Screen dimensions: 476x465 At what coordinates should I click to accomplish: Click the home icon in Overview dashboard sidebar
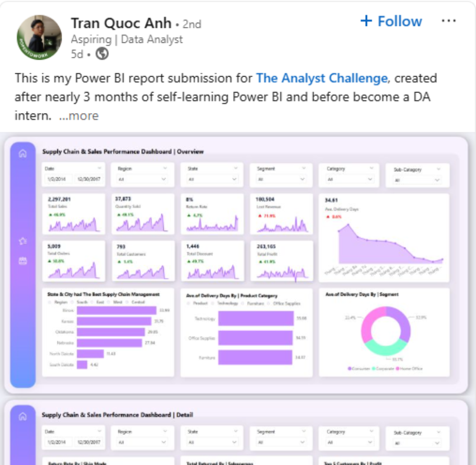point(22,154)
